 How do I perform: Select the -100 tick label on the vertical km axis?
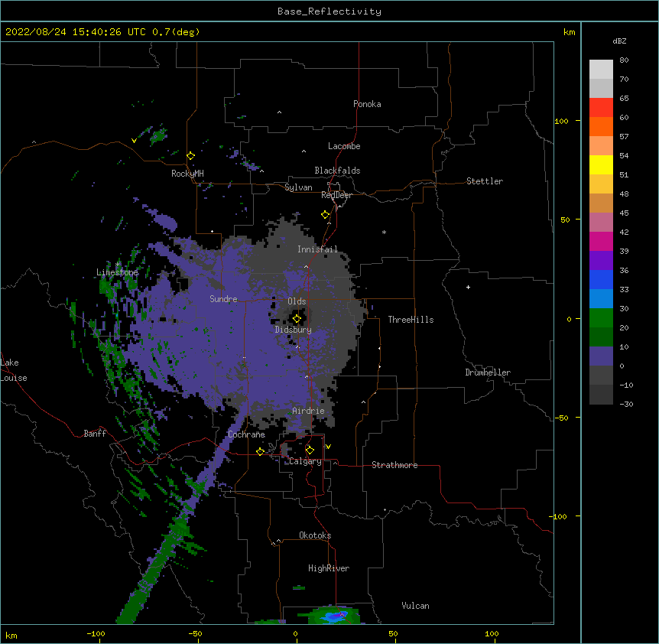tap(559, 516)
